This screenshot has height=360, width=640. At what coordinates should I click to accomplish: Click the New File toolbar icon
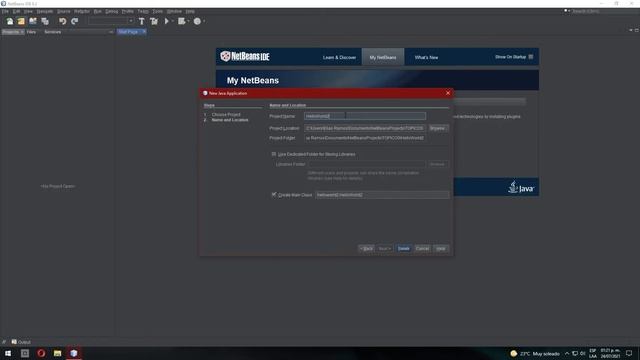pyautogui.click(x=10, y=21)
